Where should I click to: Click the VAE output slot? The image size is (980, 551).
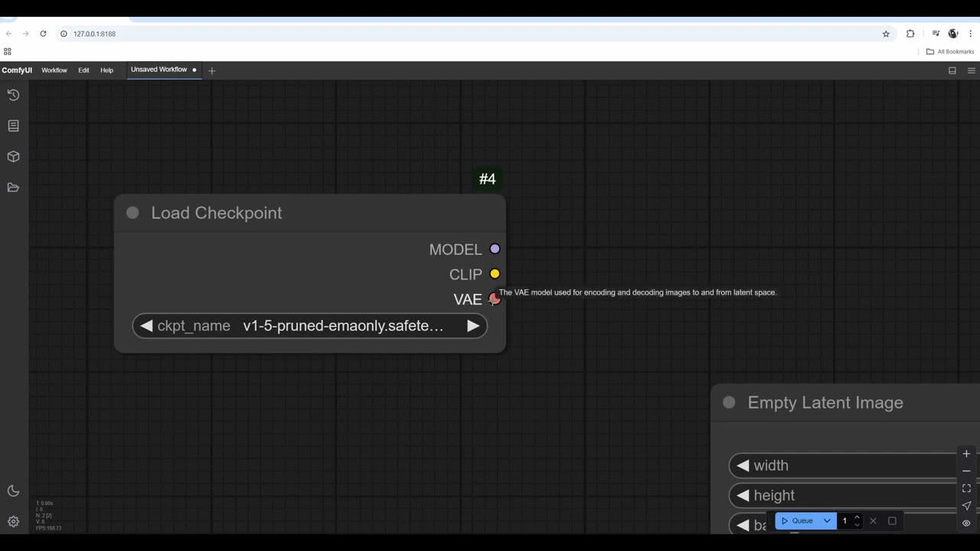tap(495, 299)
